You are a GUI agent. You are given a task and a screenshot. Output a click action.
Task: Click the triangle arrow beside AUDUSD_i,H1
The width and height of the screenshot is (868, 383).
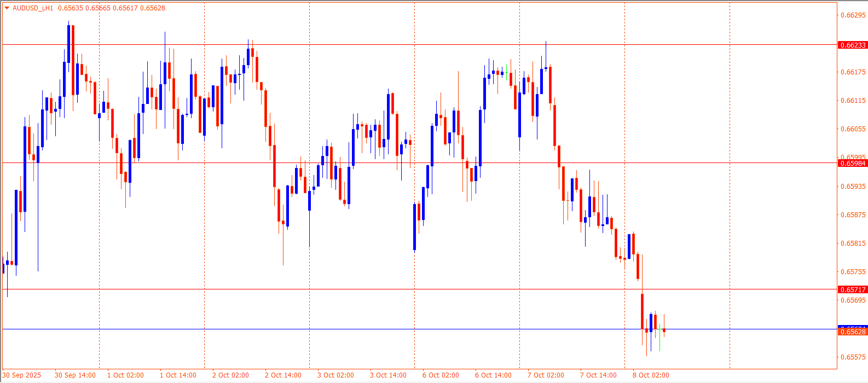point(7,8)
